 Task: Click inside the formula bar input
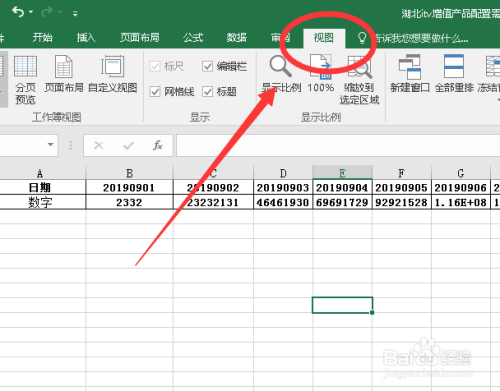(x=338, y=145)
